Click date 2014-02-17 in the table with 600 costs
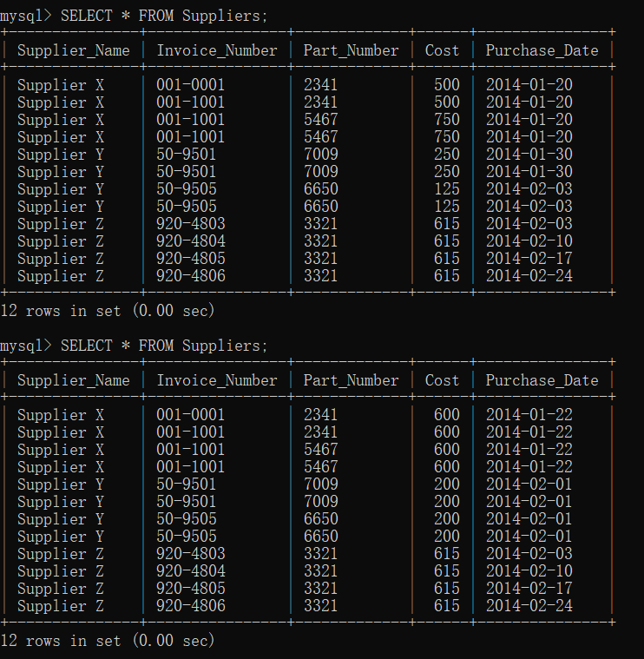The width and height of the screenshot is (644, 659). (x=529, y=589)
